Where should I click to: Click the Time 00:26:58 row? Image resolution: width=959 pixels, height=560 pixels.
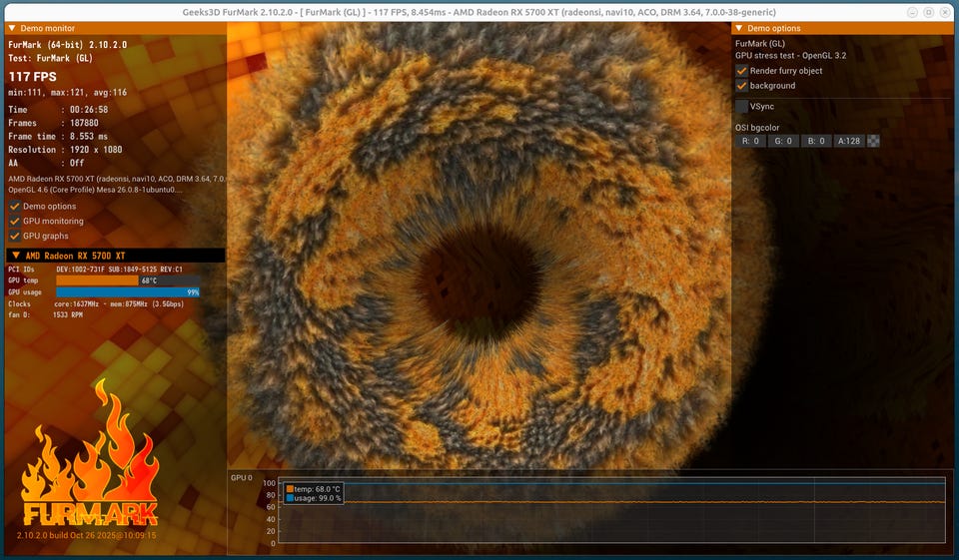[x=58, y=110]
